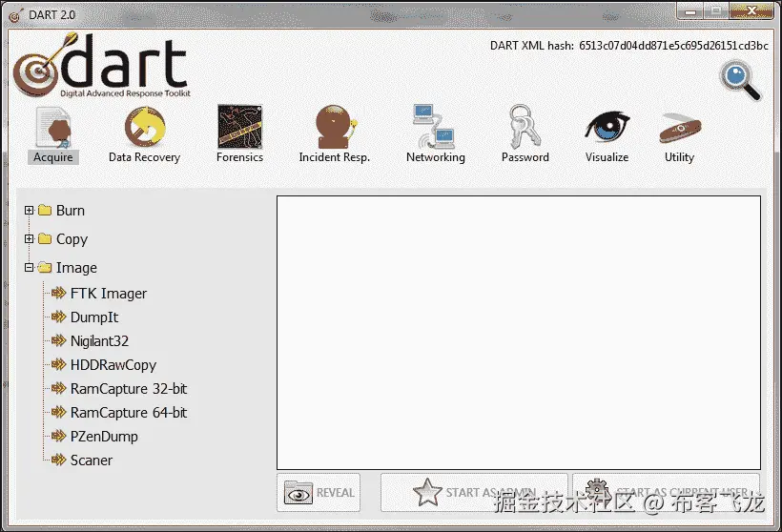Screen dimensions: 782x532
Task: Click the arrow icon beside FTK Imager
Action: tap(59, 293)
